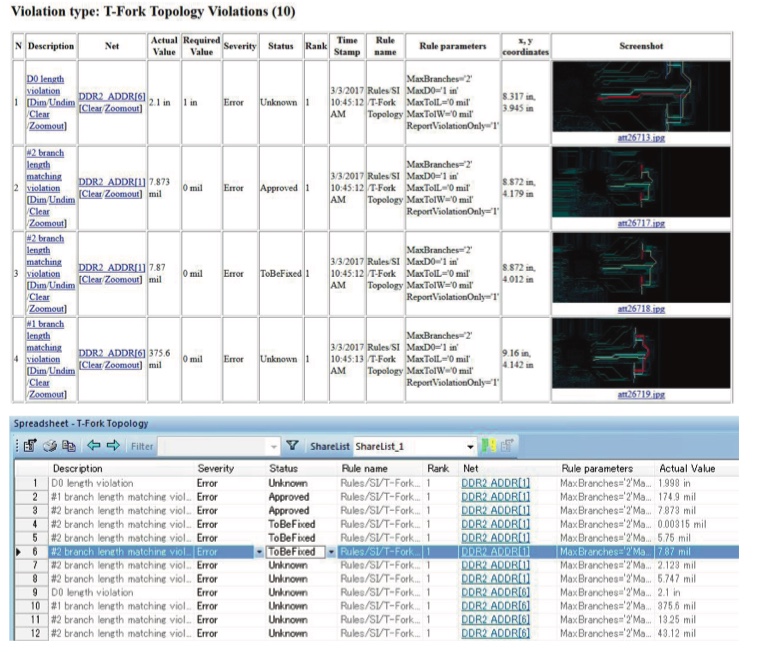761x654 pixels.
Task: Click the Severity column header in spreadsheet
Action: pyautogui.click(x=215, y=469)
